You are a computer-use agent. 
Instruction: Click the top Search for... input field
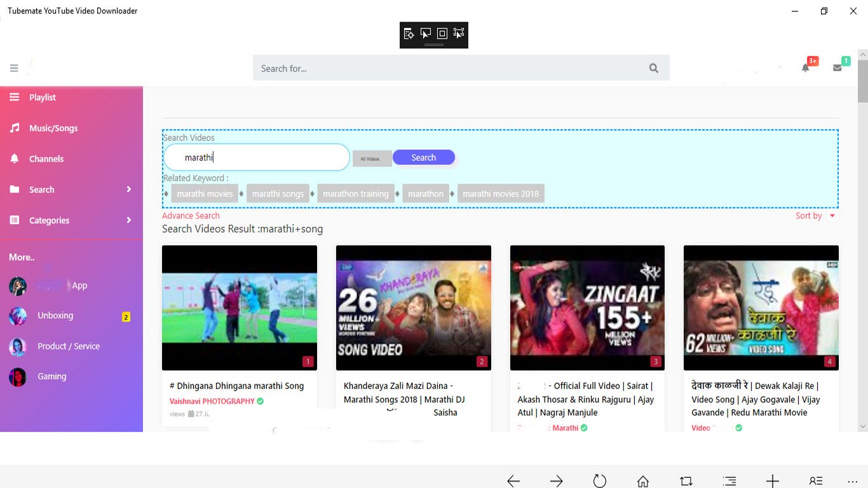tap(461, 68)
